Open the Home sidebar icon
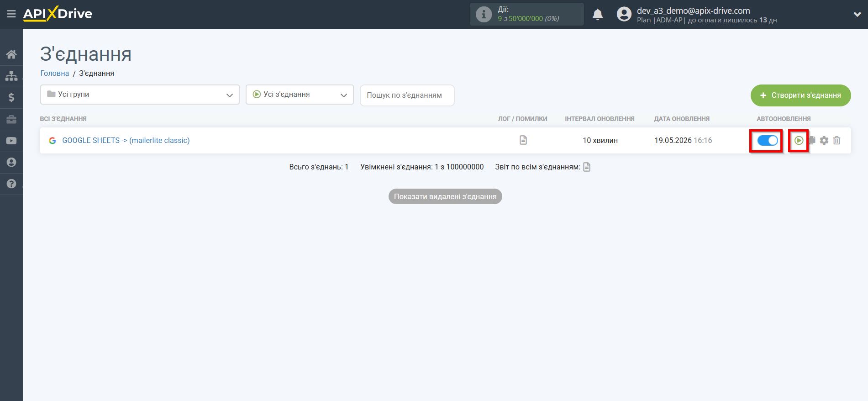 pos(11,54)
